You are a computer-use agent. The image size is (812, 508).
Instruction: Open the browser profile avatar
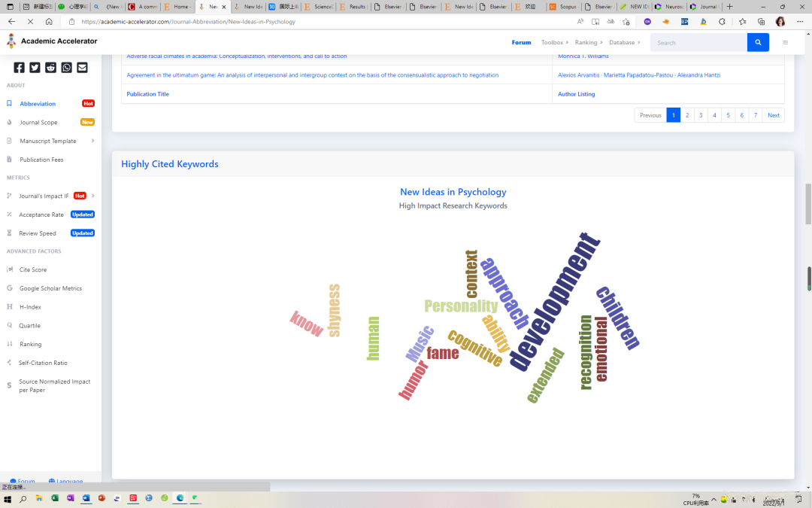pyautogui.click(x=780, y=21)
